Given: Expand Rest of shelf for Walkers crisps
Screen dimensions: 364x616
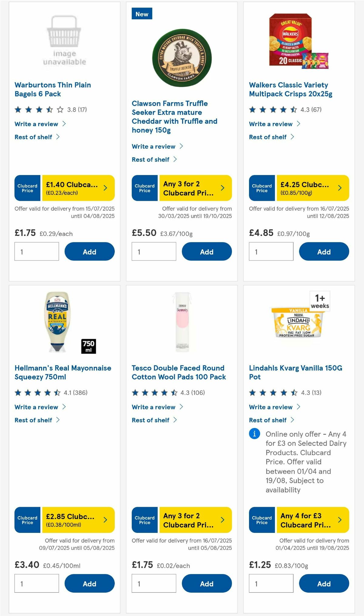Looking at the screenshot, I should [x=268, y=137].
